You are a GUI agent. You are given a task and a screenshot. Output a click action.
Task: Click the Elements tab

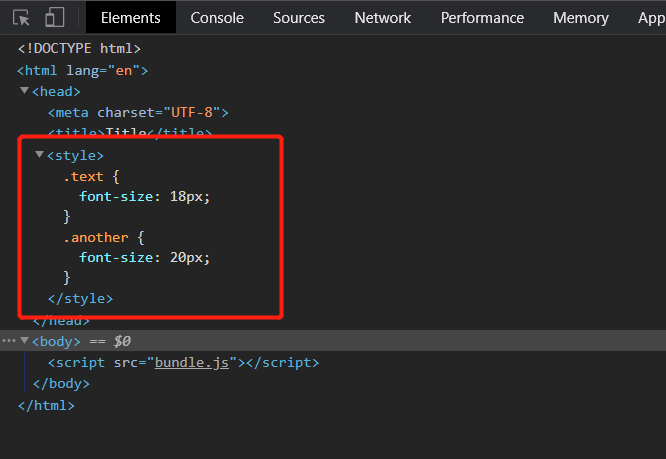click(x=130, y=17)
